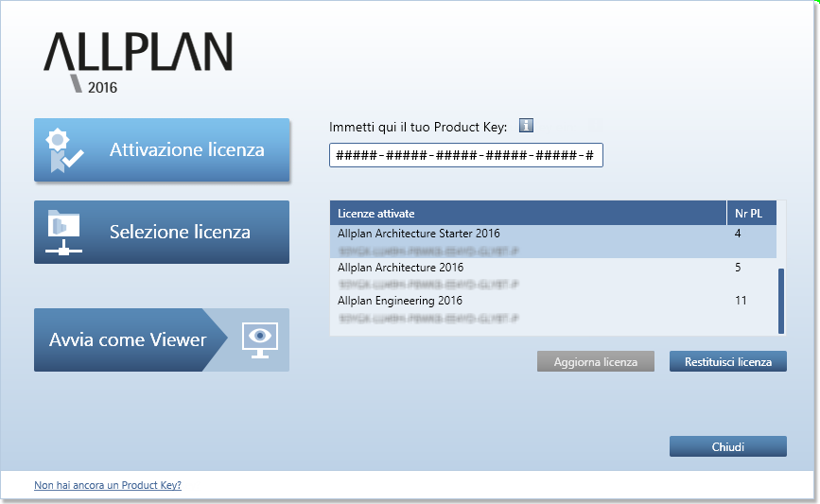Click the Nr PL value 11 for Engineering
The image size is (820, 504).
click(x=741, y=301)
